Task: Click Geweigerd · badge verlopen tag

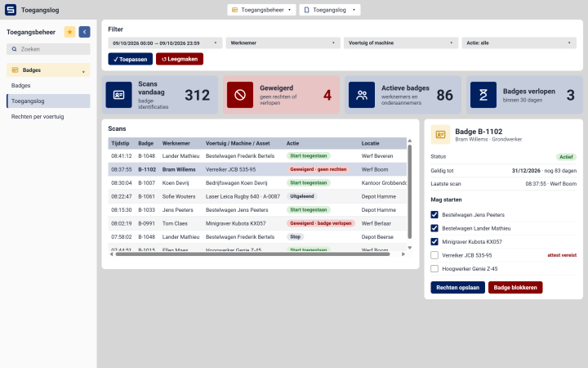Action: tap(321, 223)
